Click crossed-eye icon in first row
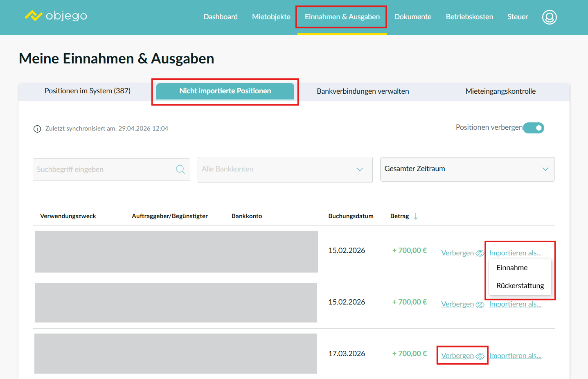The image size is (588, 379). 480,253
